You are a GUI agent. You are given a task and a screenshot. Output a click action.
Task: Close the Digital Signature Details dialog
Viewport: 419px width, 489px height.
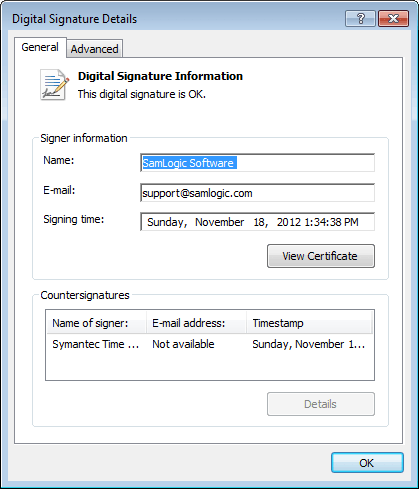pos(393,18)
